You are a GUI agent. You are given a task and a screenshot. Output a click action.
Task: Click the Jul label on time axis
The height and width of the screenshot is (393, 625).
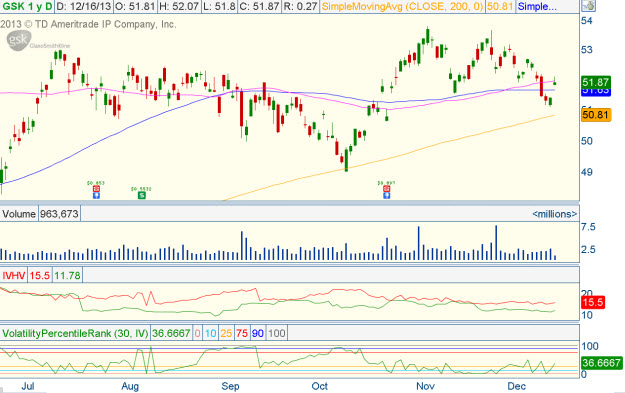click(x=28, y=386)
